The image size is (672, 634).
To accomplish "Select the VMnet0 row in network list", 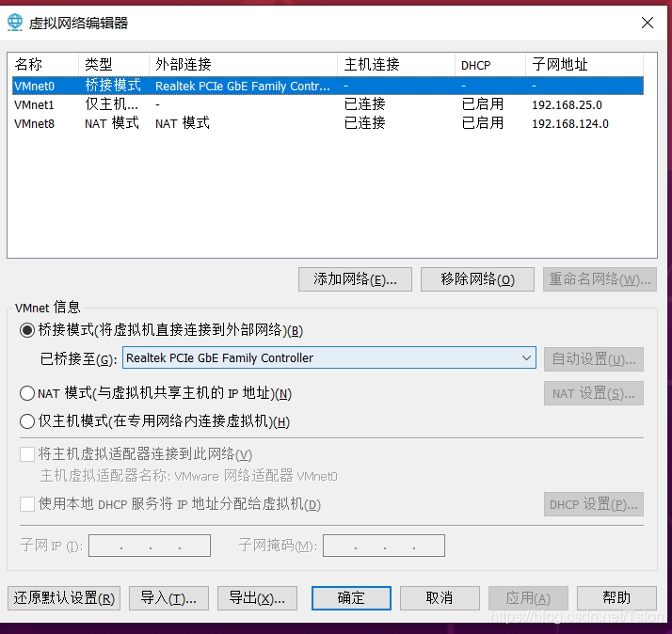I will pos(328,86).
